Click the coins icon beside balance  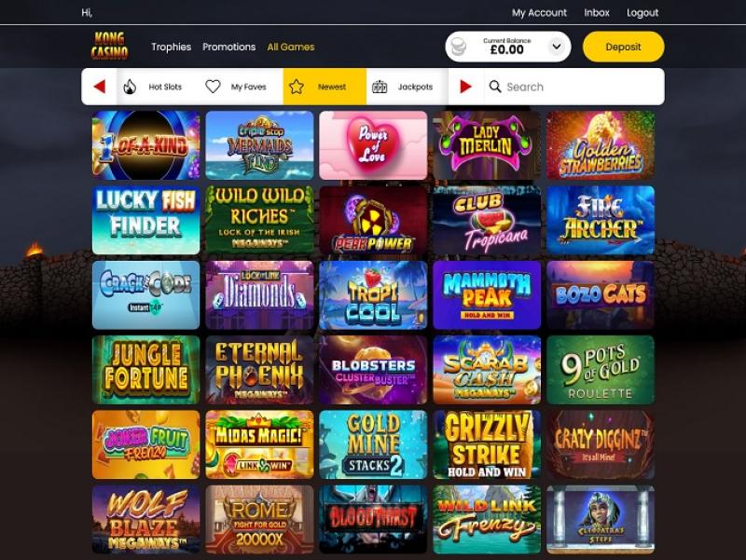tap(458, 47)
